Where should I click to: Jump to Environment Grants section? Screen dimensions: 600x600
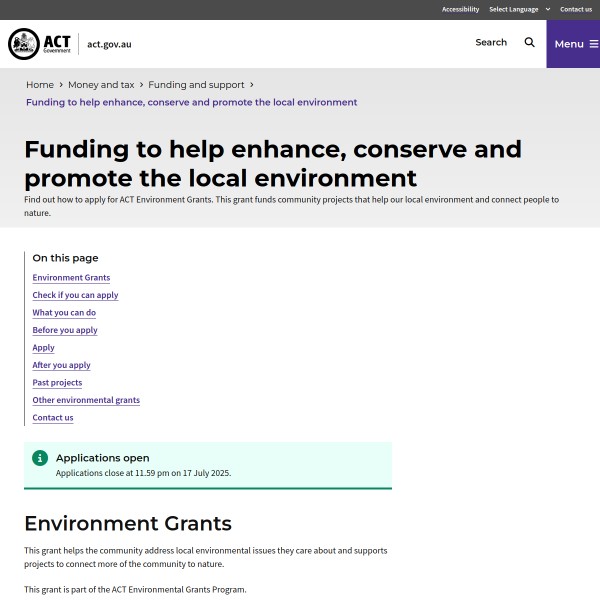coord(71,278)
